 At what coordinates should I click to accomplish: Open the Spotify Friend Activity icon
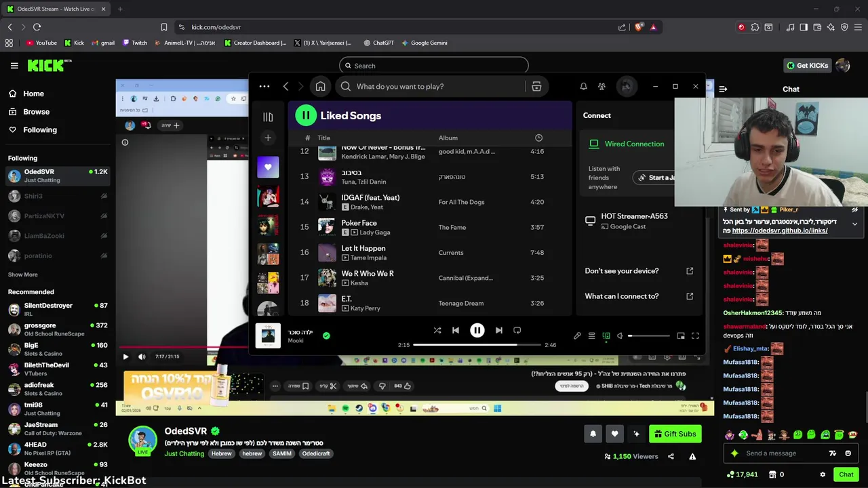tap(601, 86)
